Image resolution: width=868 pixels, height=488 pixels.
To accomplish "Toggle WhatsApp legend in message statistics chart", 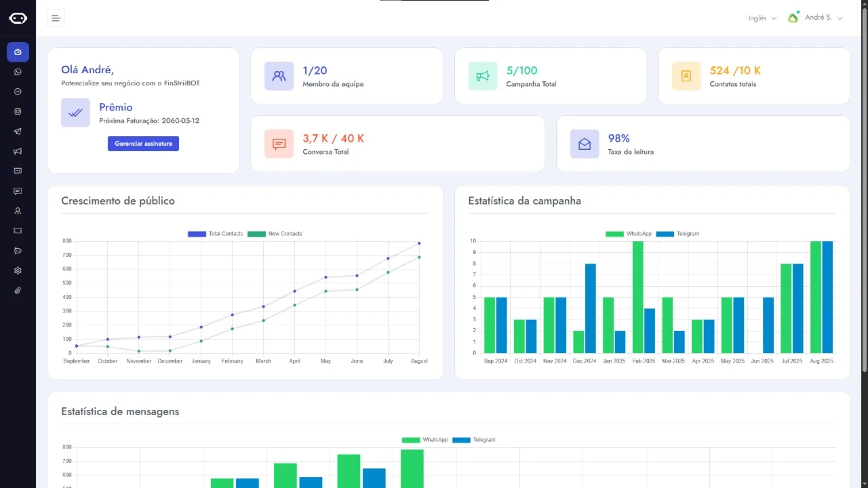I will (x=425, y=440).
